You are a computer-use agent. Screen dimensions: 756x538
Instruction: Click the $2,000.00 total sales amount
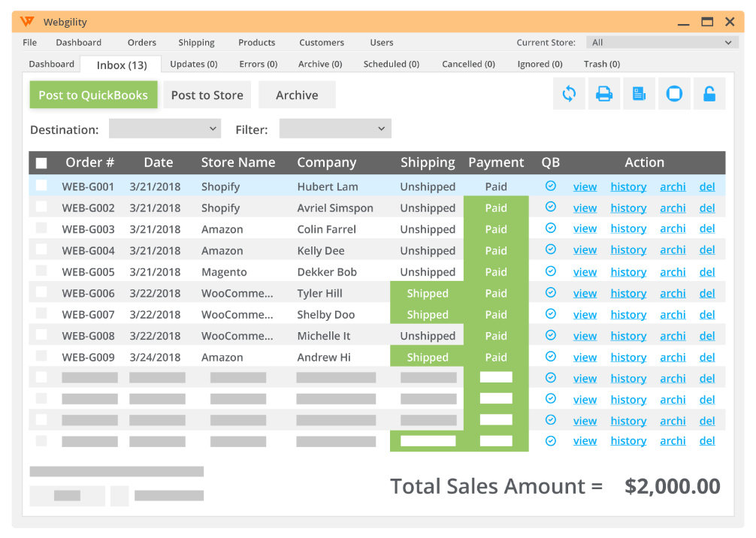click(x=672, y=486)
